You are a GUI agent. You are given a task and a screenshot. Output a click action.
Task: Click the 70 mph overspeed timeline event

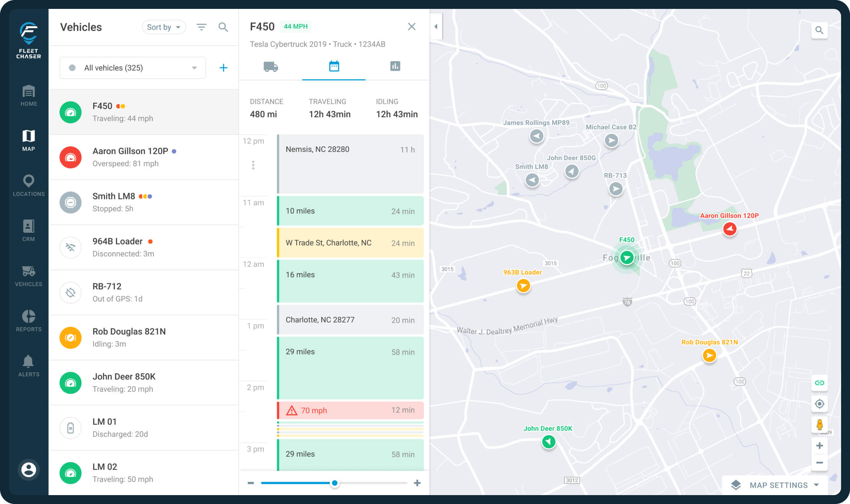(x=350, y=410)
